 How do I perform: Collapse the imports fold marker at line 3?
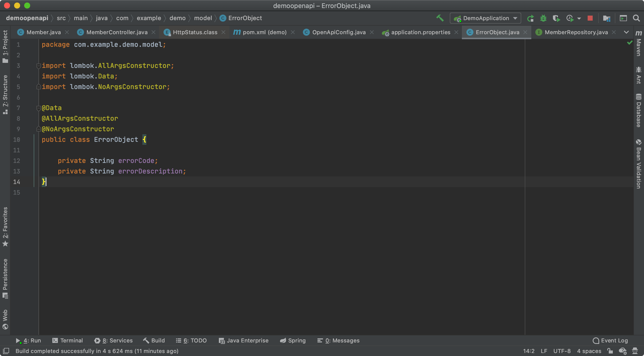point(38,66)
